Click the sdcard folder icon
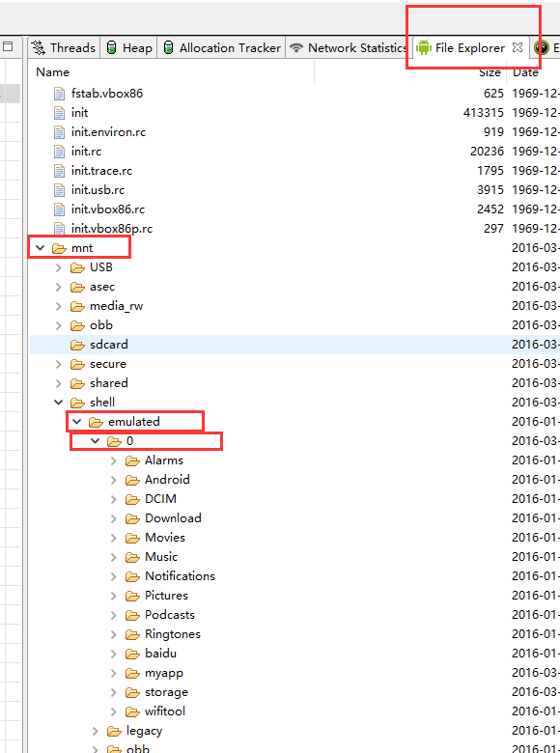The height and width of the screenshot is (753, 560). pyautogui.click(x=77, y=345)
